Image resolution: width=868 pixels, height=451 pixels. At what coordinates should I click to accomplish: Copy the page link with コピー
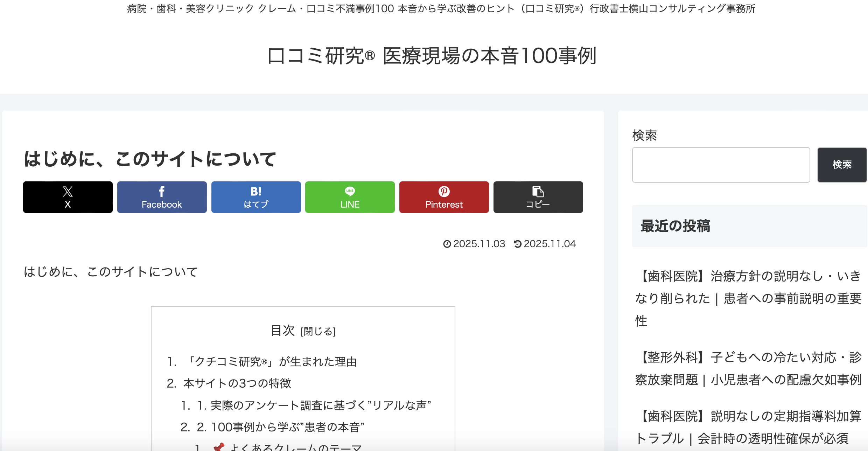point(538,197)
